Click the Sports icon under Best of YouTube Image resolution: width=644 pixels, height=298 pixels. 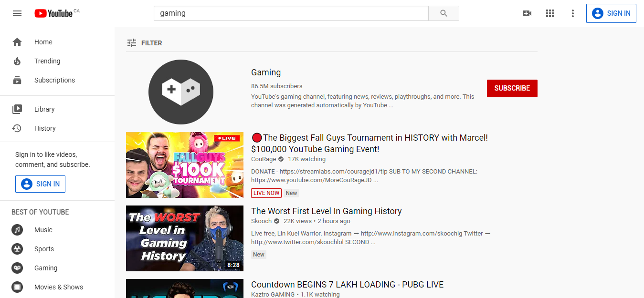(17, 249)
